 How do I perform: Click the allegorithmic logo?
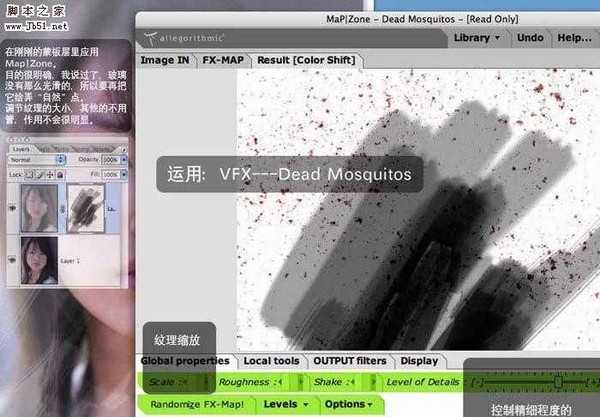click(x=184, y=38)
